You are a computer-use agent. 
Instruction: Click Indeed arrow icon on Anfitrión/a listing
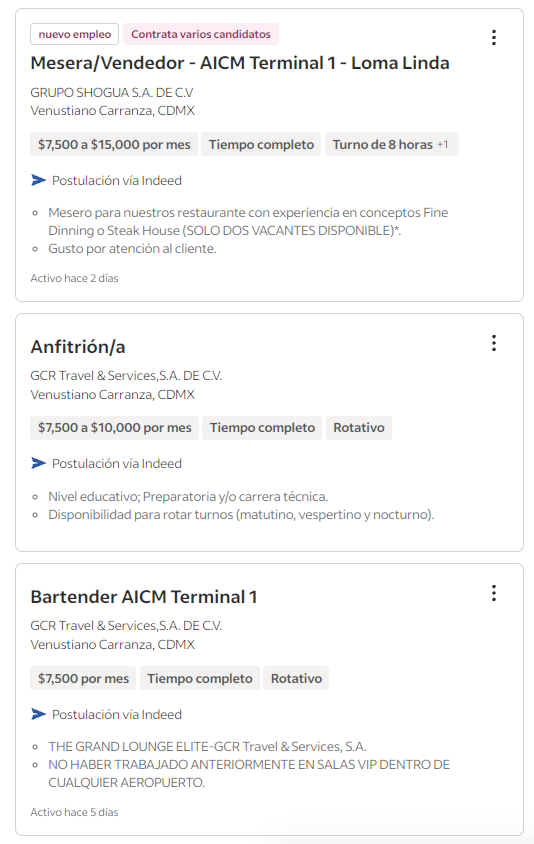38,463
